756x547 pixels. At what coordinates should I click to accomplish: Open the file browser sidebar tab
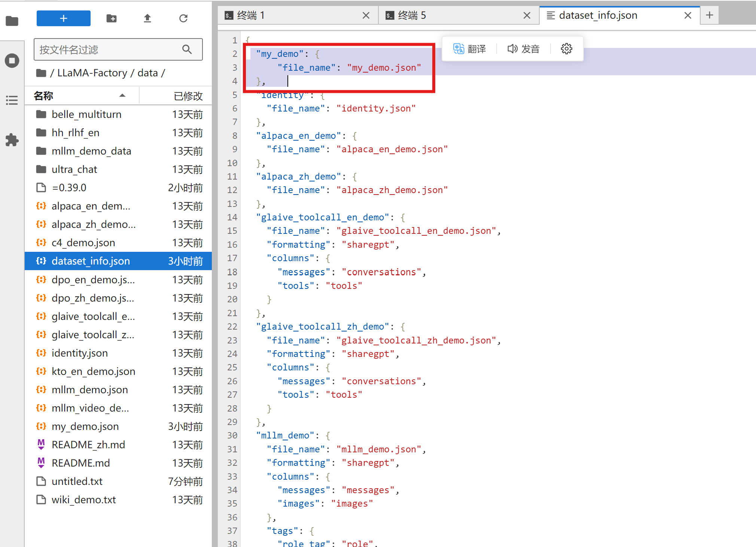click(12, 21)
